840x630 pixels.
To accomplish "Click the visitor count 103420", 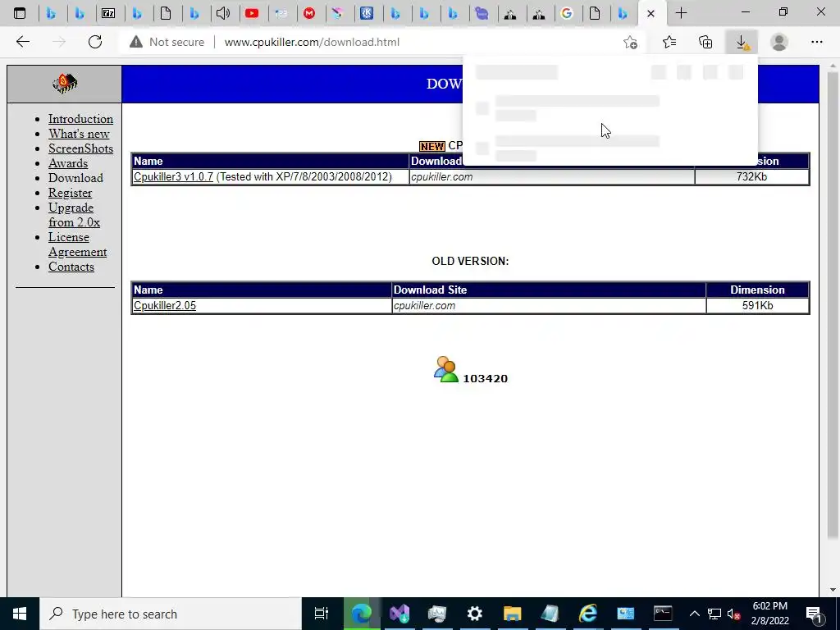I will 485,378.
